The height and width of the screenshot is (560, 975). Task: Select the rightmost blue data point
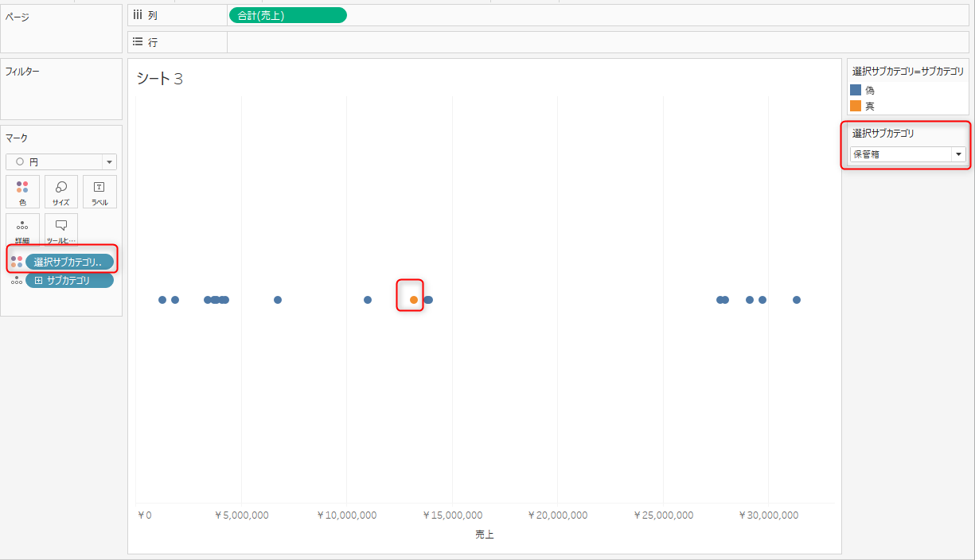[797, 300]
